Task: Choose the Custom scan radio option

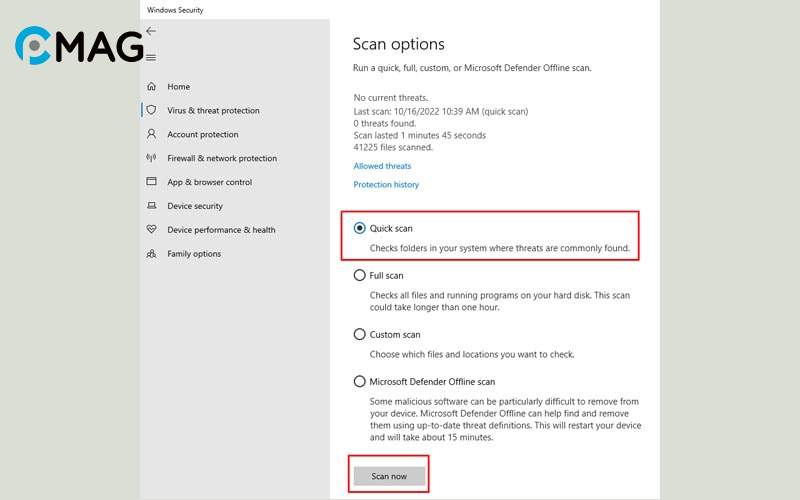Action: click(360, 334)
